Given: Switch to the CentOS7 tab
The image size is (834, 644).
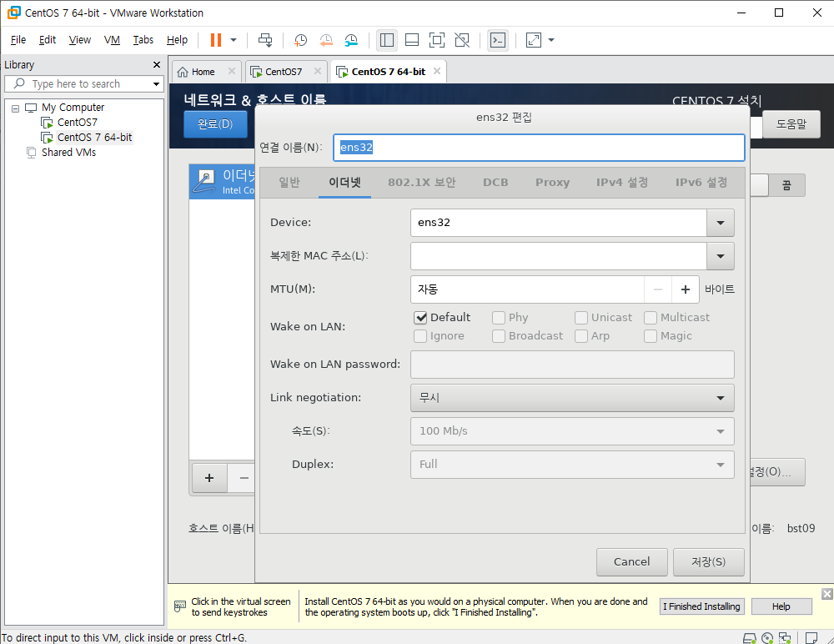Looking at the screenshot, I should tap(283, 72).
